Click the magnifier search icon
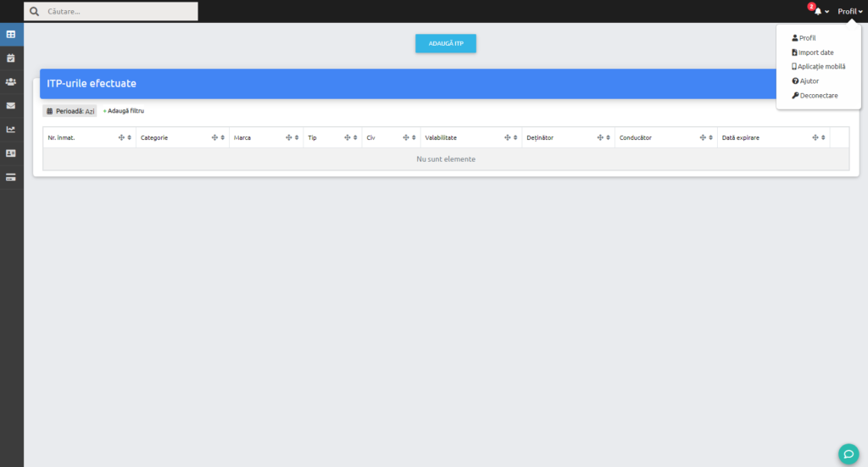The height and width of the screenshot is (467, 868). point(34,11)
